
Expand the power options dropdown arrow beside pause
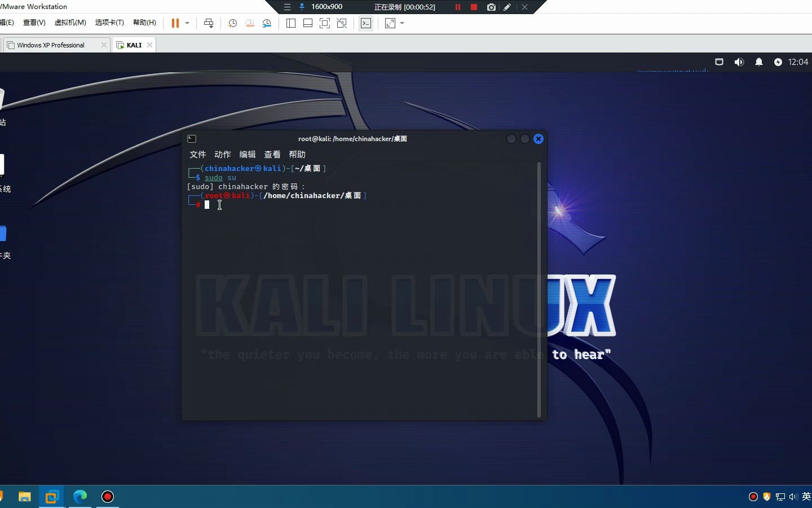tap(187, 23)
